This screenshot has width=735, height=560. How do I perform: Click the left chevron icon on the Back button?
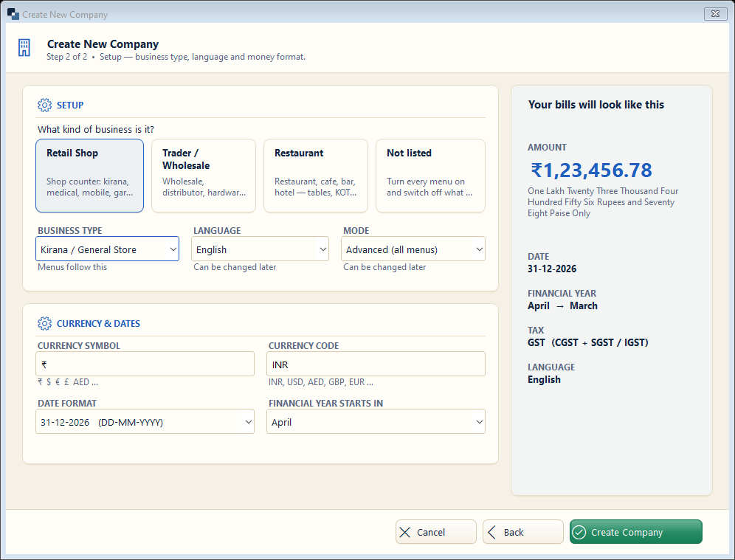pyautogui.click(x=491, y=533)
